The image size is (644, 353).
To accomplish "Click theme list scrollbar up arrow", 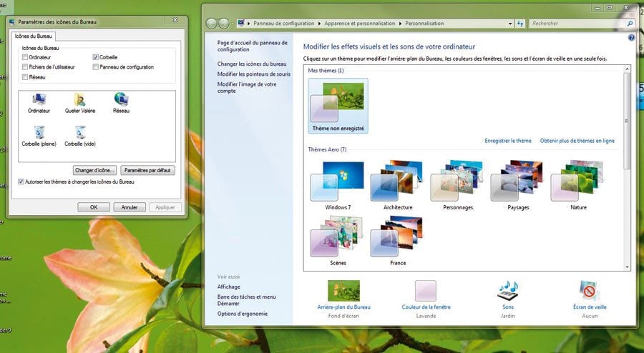I will coord(627,69).
